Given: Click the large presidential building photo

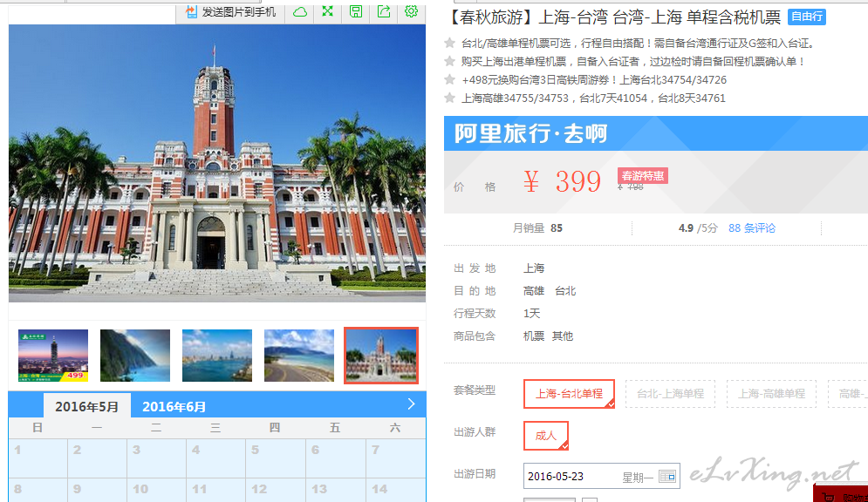Looking at the screenshot, I should point(217,163).
